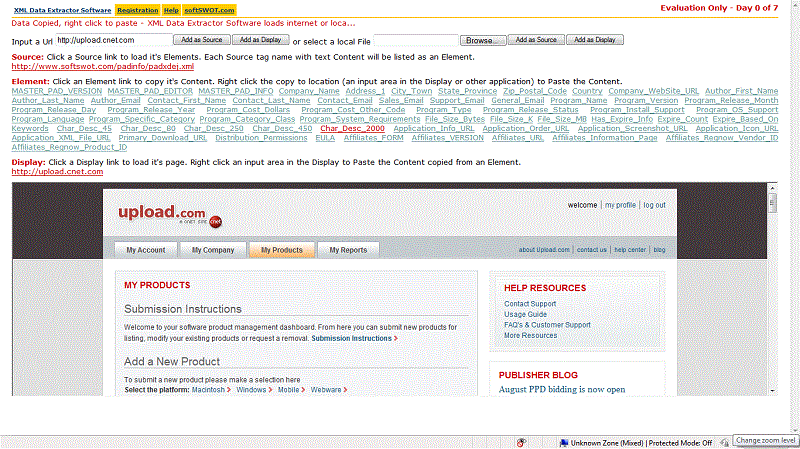Click the log out link
This screenshot has width=800, height=449.
click(x=654, y=205)
